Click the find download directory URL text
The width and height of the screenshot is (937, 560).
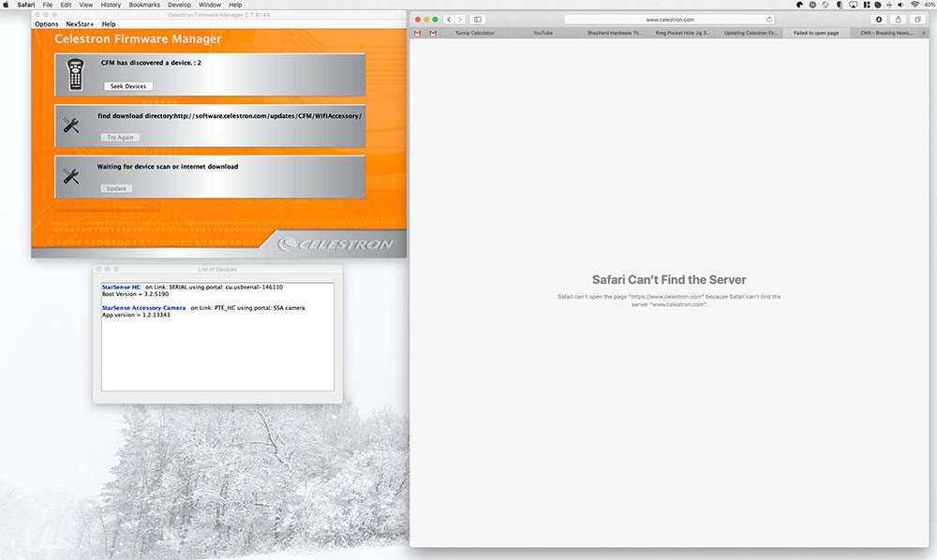230,116
